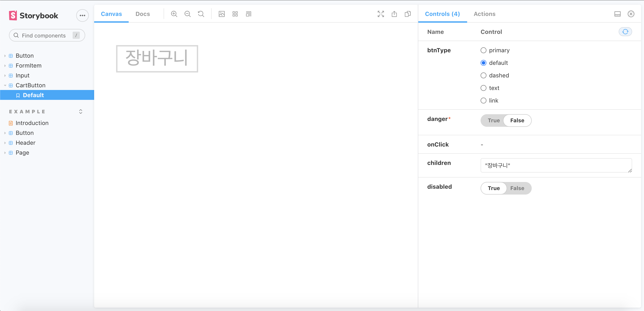Click the zoom in magnifier icon

(x=174, y=14)
